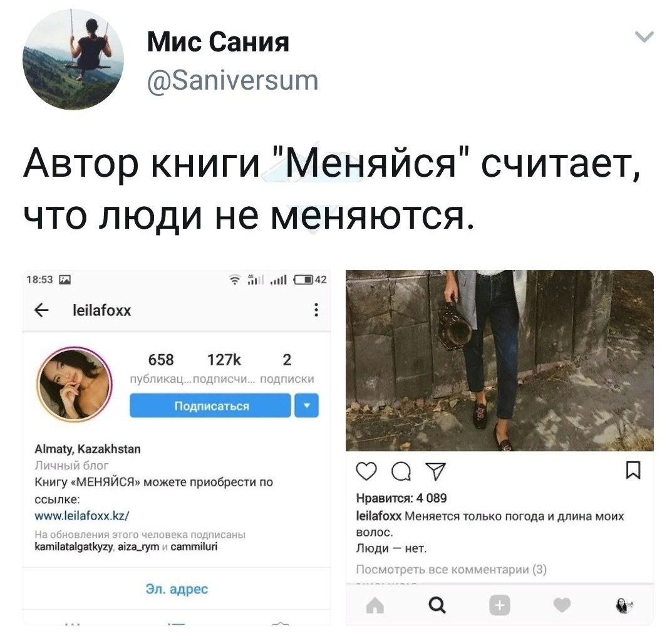The width and height of the screenshot is (672, 638).
Task: Go to the Instagram home tab
Action: (x=375, y=605)
